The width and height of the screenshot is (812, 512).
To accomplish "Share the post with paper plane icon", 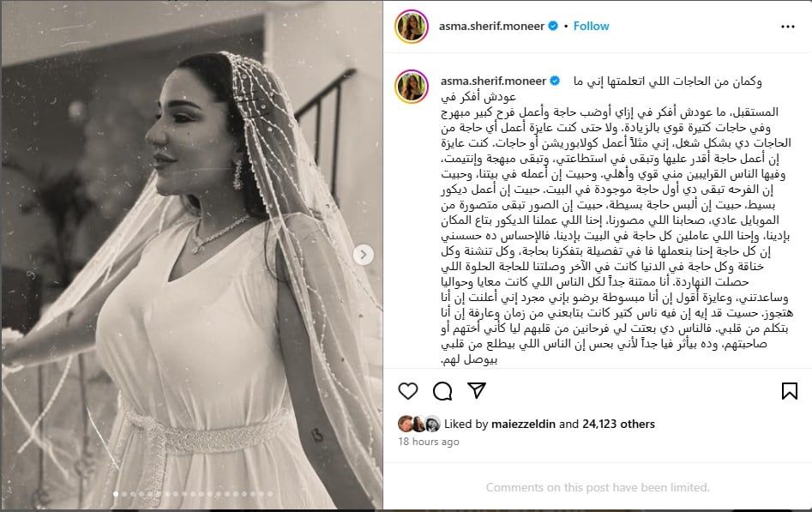I will [477, 390].
